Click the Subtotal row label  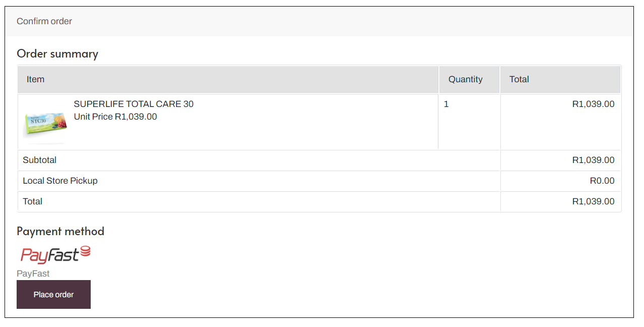point(40,160)
